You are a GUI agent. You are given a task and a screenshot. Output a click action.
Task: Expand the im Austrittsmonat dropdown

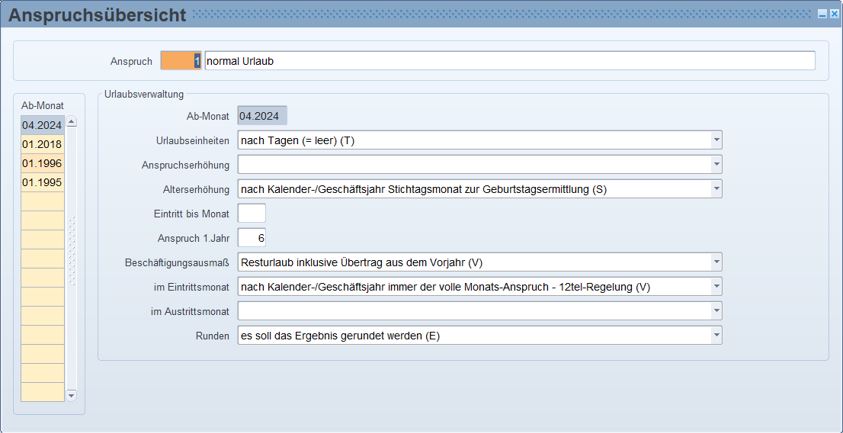click(716, 311)
